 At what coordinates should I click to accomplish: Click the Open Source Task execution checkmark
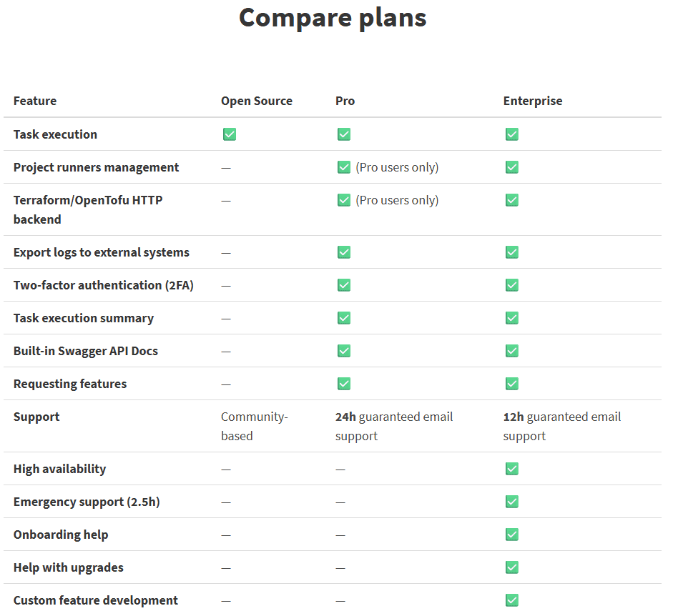tap(230, 134)
